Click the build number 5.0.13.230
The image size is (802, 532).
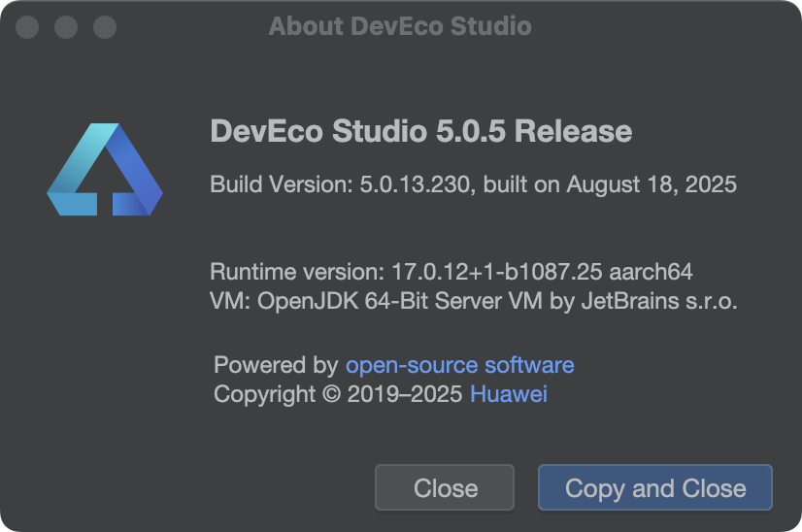tap(407, 183)
